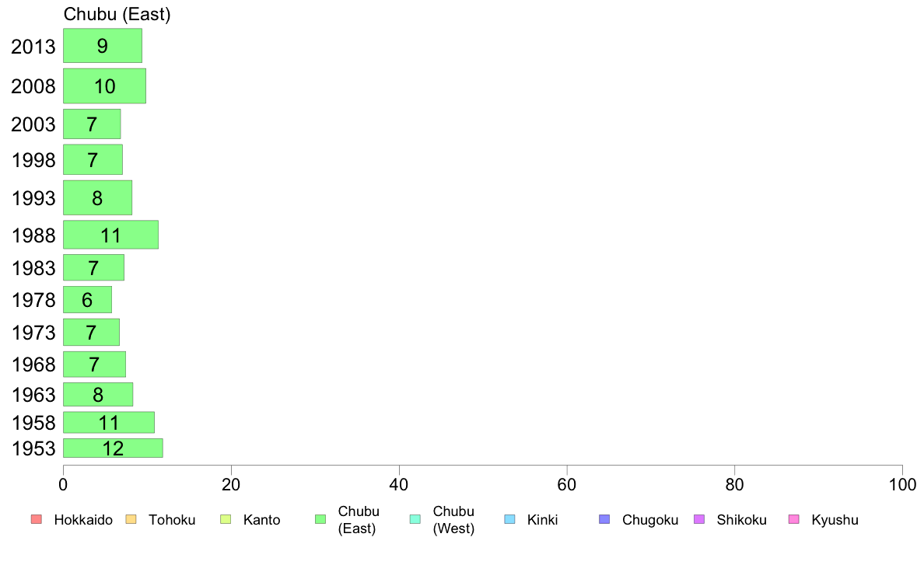Screen dimensions: 924x572
Task: Click the Chubu (East) chart title
Action: click(117, 14)
